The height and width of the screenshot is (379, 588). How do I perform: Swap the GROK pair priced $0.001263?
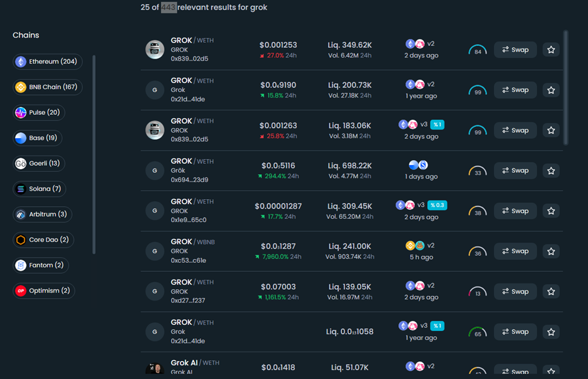[x=515, y=130]
